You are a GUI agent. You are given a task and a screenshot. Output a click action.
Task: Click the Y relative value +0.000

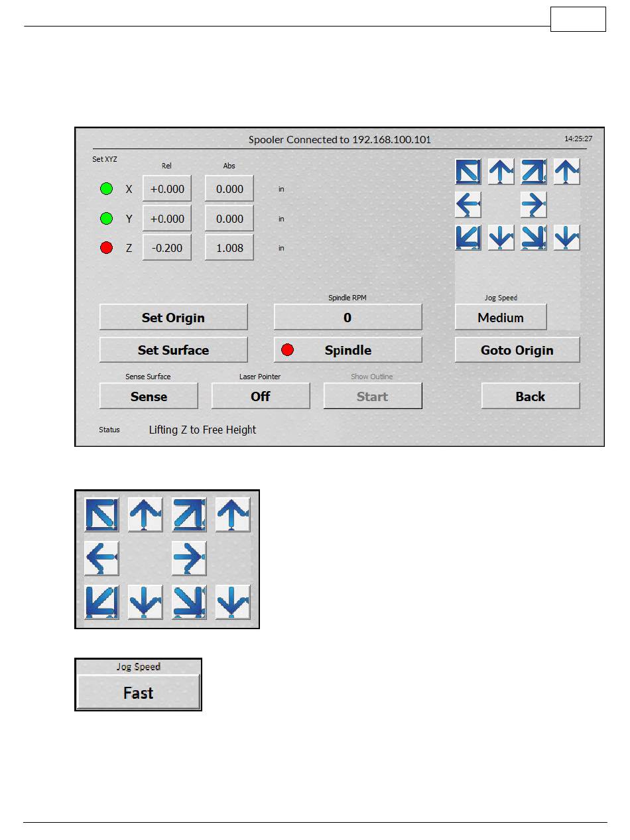tap(167, 218)
